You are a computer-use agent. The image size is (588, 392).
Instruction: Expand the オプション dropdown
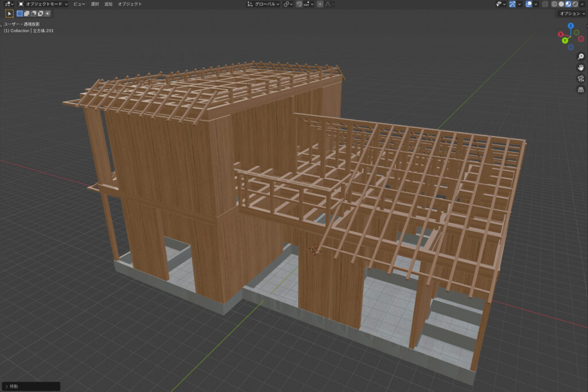pos(571,13)
